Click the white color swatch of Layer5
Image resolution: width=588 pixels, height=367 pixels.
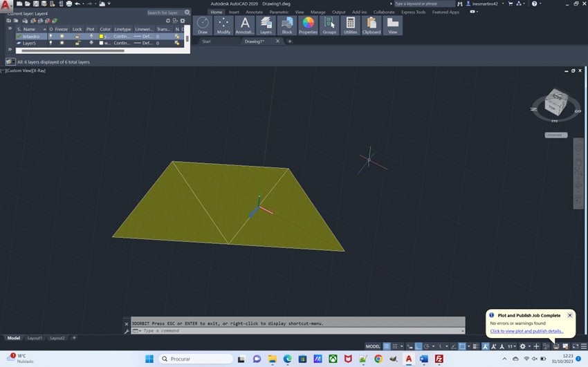(x=101, y=43)
